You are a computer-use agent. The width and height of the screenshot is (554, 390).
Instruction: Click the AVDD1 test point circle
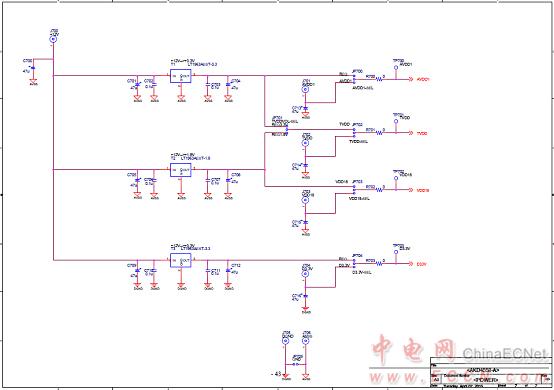396,67
